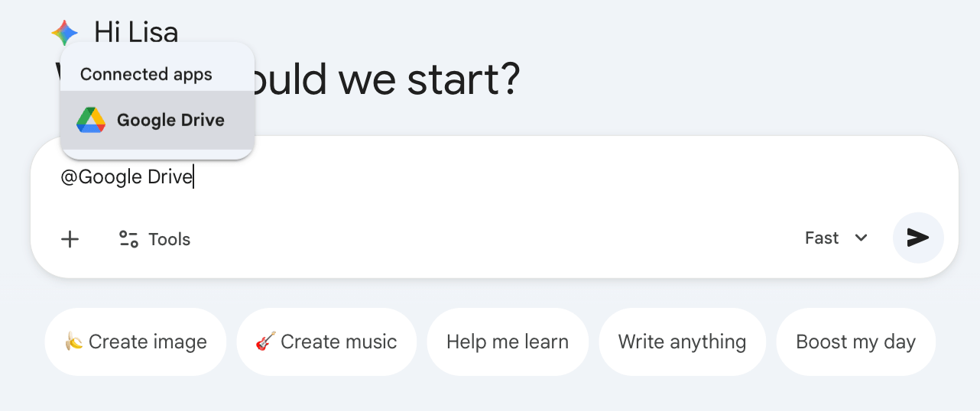Click the Google Drive triangle logo
The image size is (980, 411).
[91, 120]
